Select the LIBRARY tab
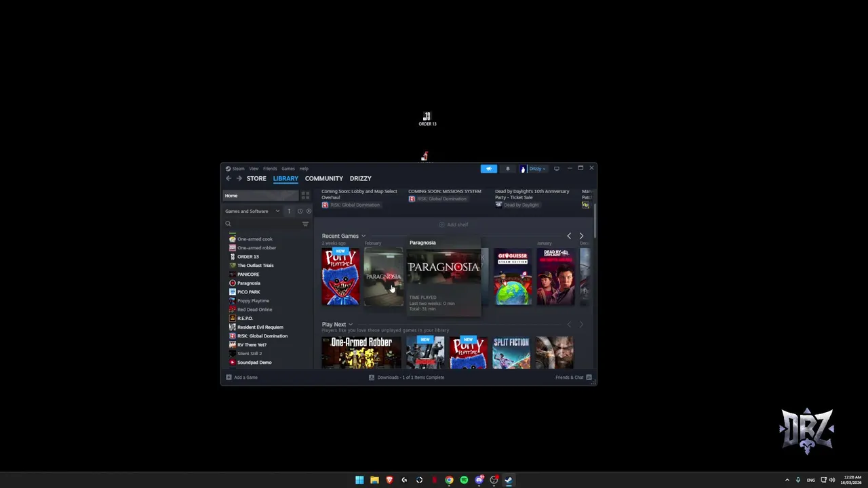This screenshot has width=868, height=488. (x=285, y=178)
